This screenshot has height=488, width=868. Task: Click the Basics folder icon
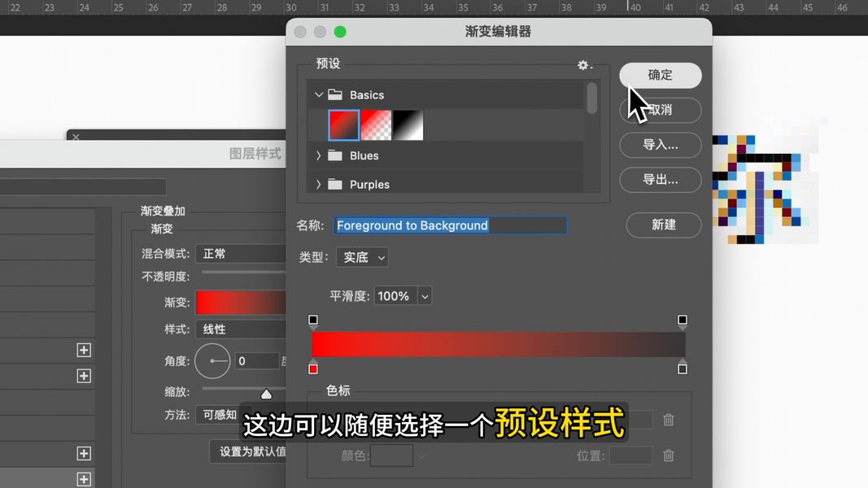click(335, 94)
